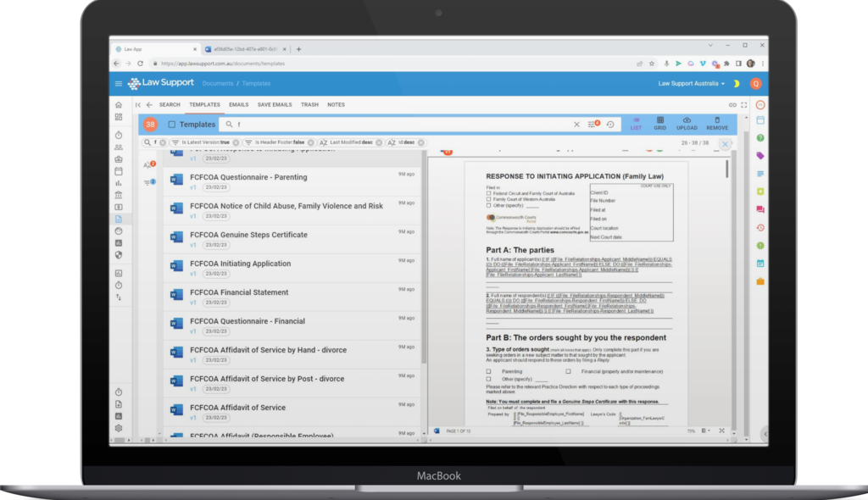Image resolution: width=868 pixels, height=500 pixels.
Task: Open the sort icon with badge 2
Action: coord(148,164)
